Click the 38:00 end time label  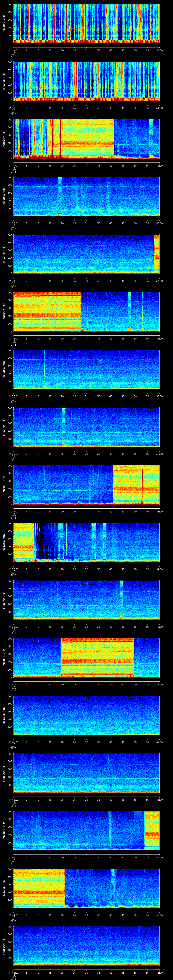pyautogui.click(x=160, y=511)
